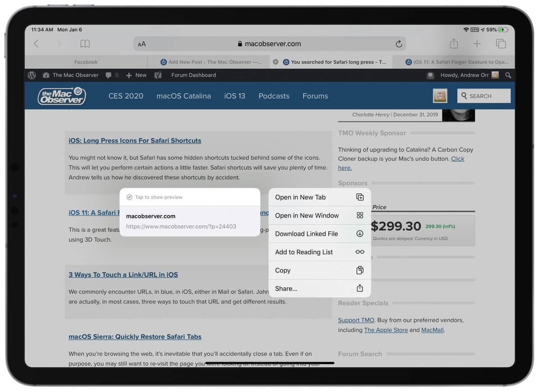
Task: Open 'macOS Sierra: Quickly Restore Safari Tabs' article
Action: coord(135,337)
